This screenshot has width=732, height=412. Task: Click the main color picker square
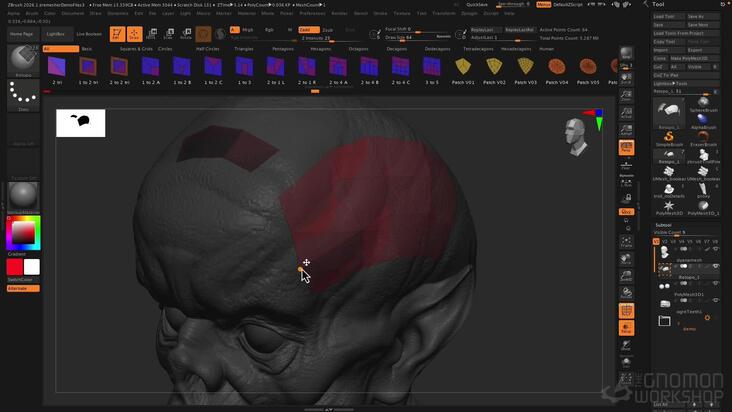pos(23,232)
